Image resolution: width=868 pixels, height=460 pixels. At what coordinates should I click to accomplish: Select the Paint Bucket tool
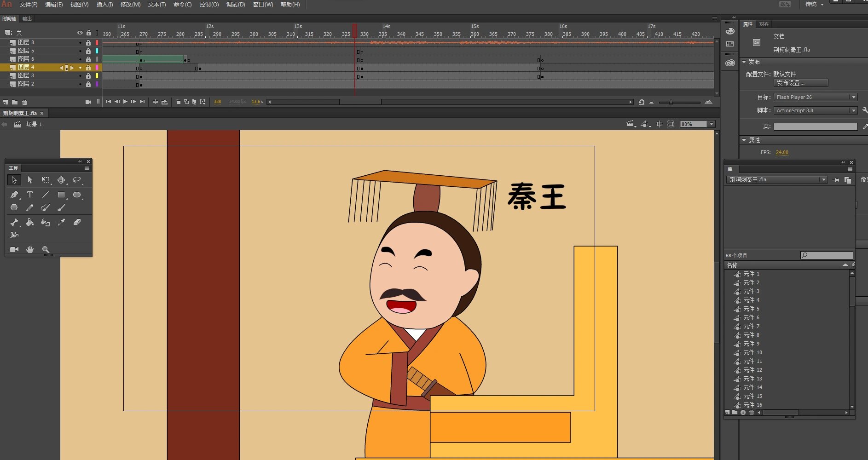30,222
